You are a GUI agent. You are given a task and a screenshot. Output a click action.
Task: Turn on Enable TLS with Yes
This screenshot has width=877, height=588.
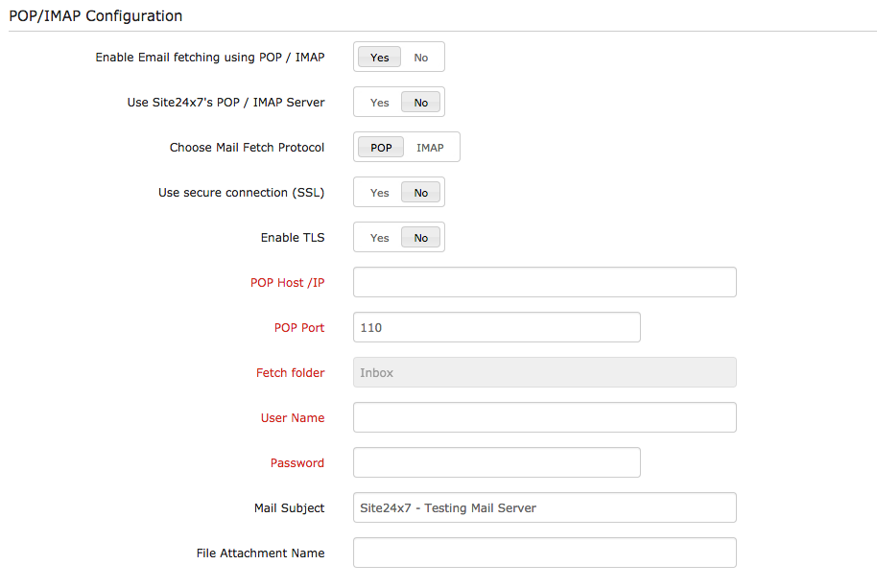[380, 238]
